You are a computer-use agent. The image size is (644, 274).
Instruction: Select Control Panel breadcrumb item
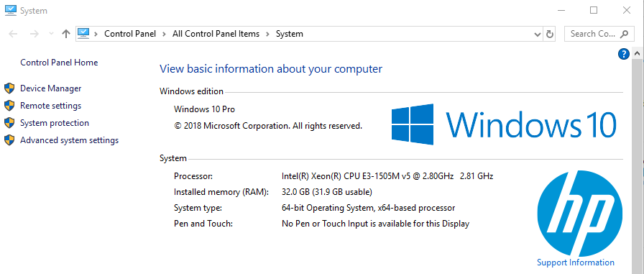pyautogui.click(x=130, y=34)
